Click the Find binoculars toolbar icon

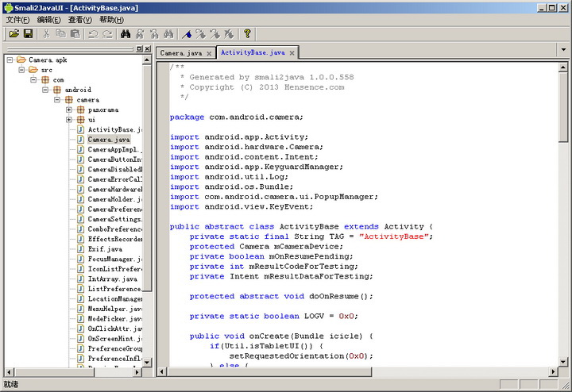pos(126,34)
